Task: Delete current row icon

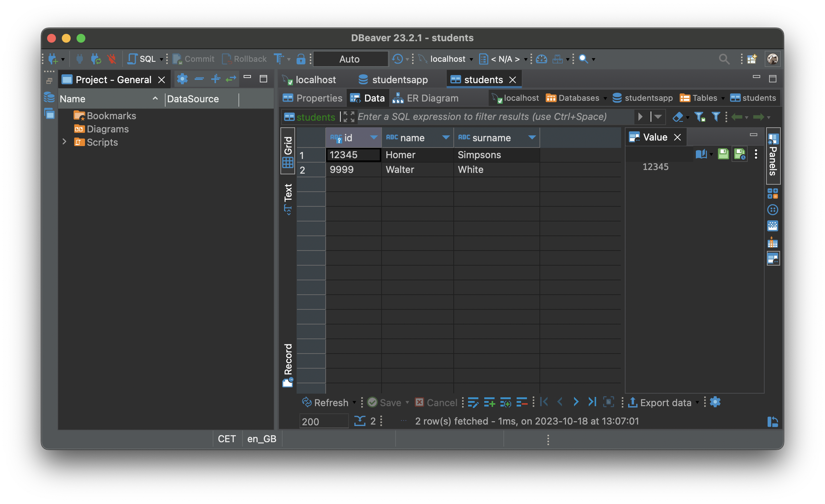Action: tap(522, 402)
